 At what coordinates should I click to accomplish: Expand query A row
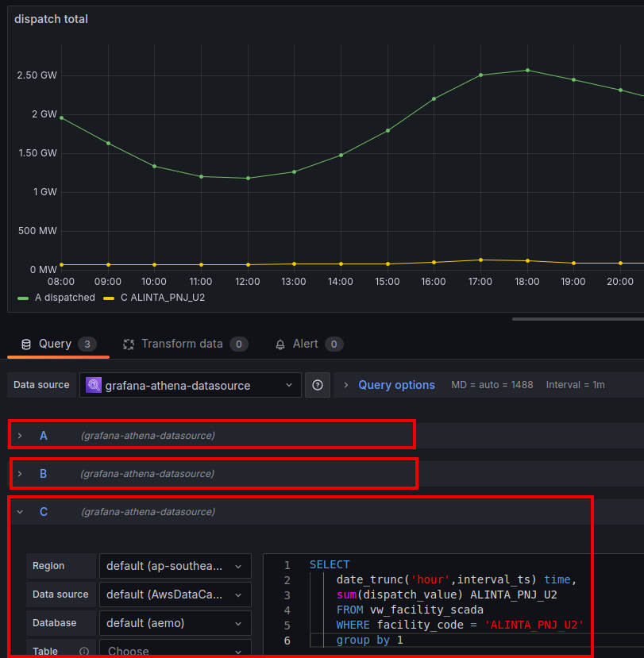pyautogui.click(x=20, y=436)
